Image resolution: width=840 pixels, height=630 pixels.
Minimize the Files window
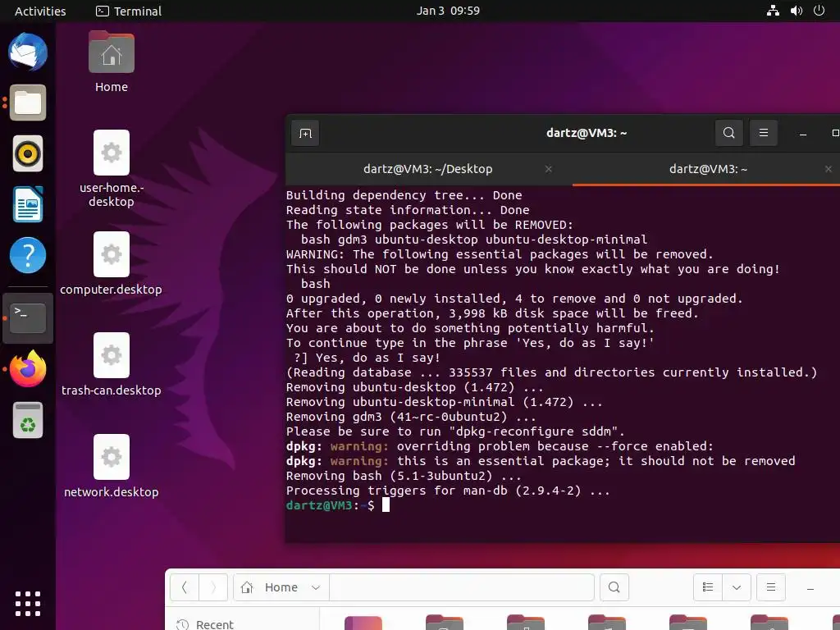[x=810, y=588]
